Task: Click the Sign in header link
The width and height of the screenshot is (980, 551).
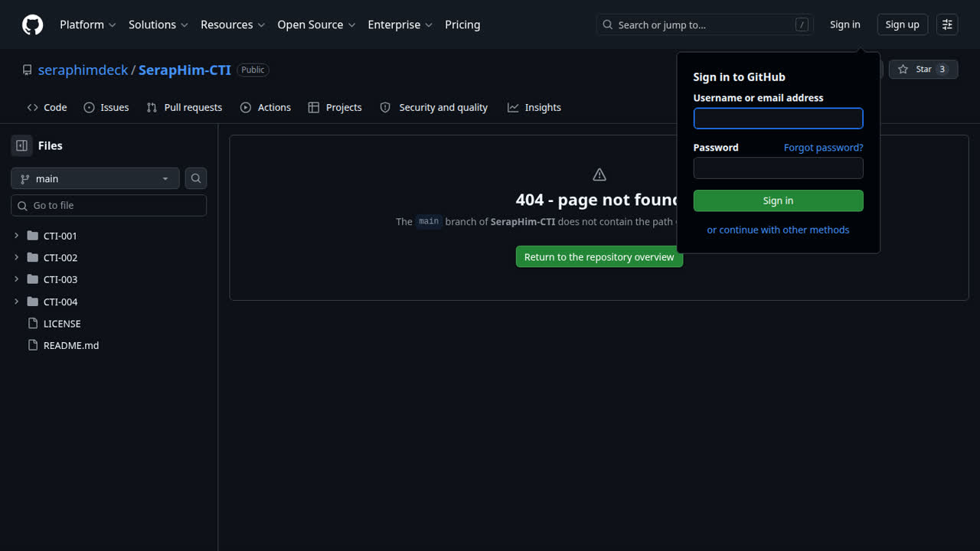Action: (845, 24)
